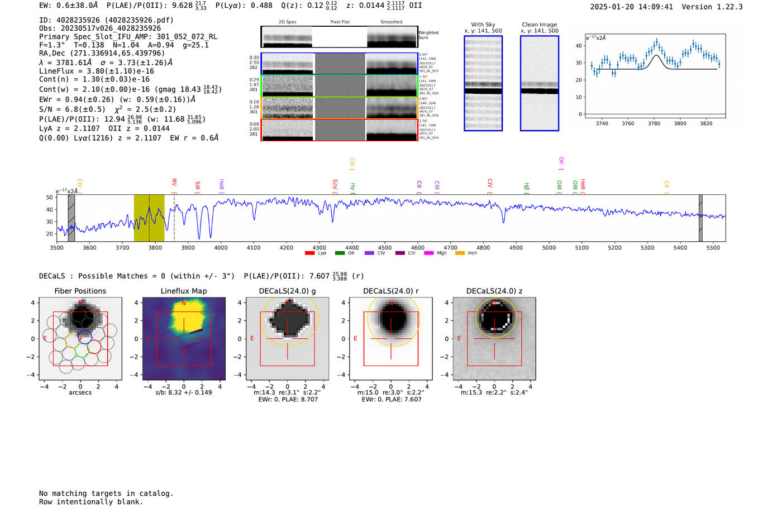This screenshot has height=532, width=782.
Task: Click the orange HeII legend swatch
Action: coord(460,253)
